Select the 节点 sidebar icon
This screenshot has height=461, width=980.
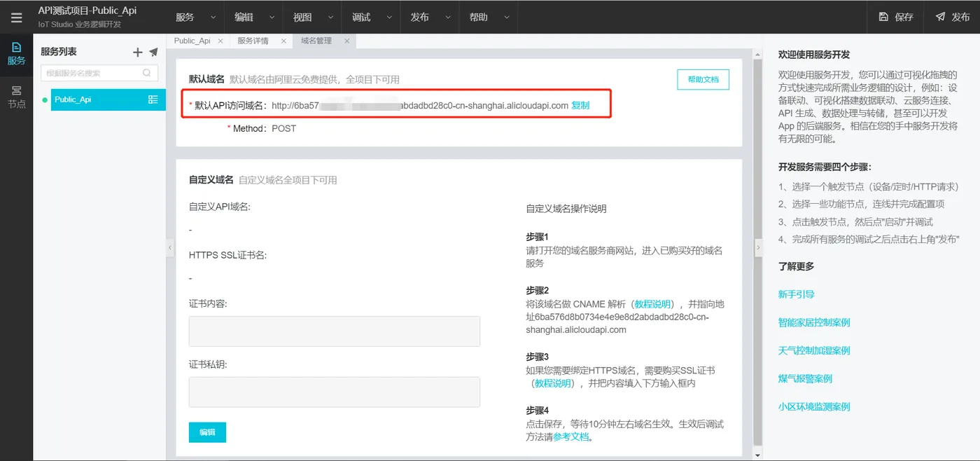[x=16, y=97]
